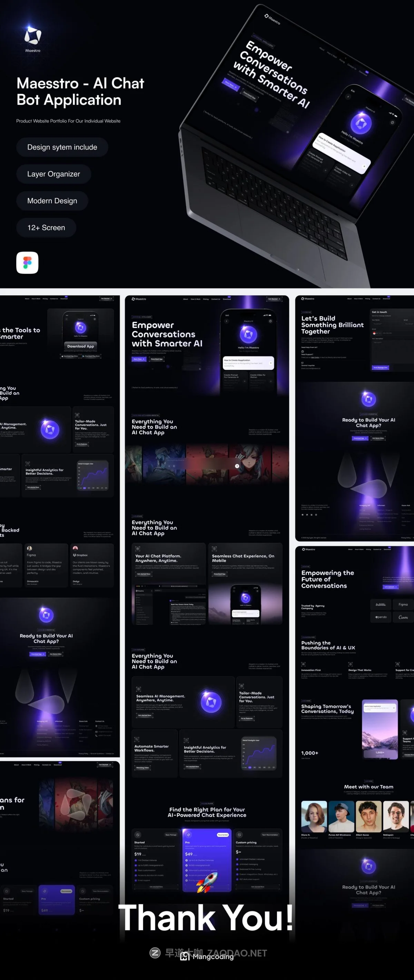Click the pendo logo tile under Trusted by Agency
Screen dimensions: 414x980
(x=381, y=617)
